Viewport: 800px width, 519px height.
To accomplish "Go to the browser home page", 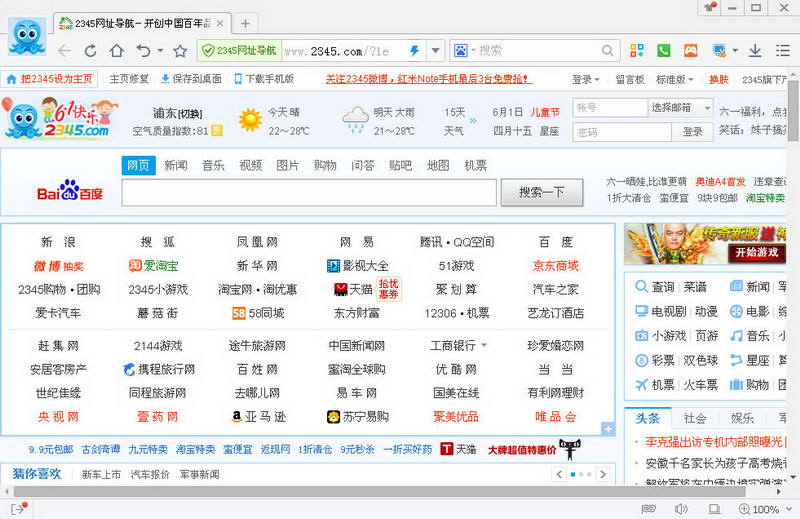I will pyautogui.click(x=117, y=51).
